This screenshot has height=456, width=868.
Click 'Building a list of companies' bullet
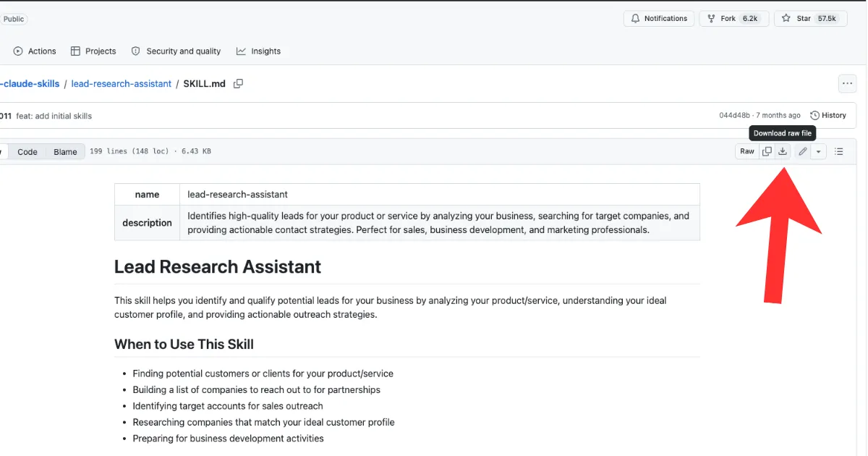click(x=256, y=389)
